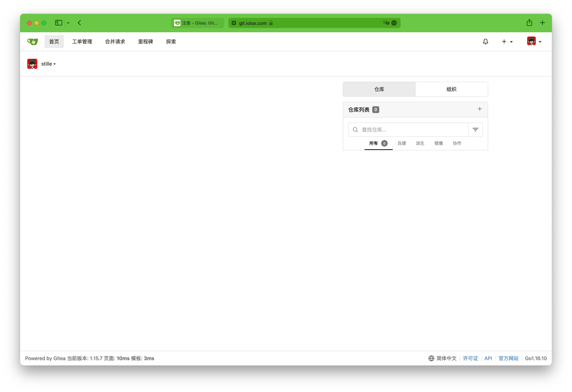Select the 自建 repository filter tab

402,143
